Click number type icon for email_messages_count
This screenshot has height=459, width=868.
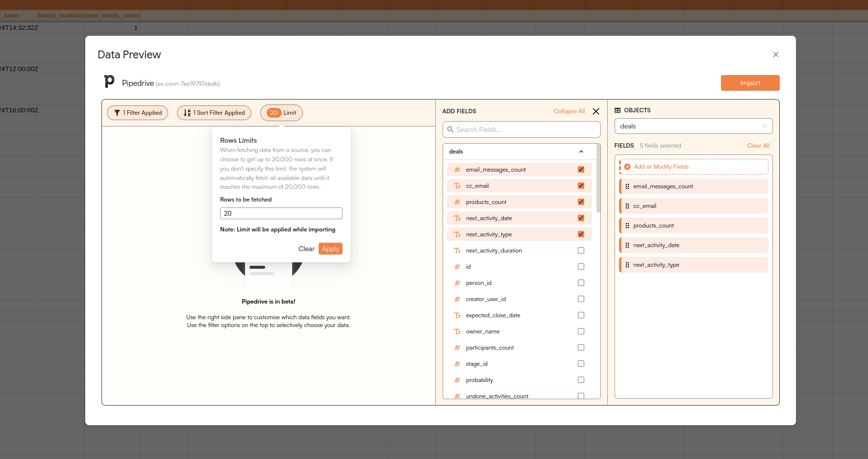point(457,170)
